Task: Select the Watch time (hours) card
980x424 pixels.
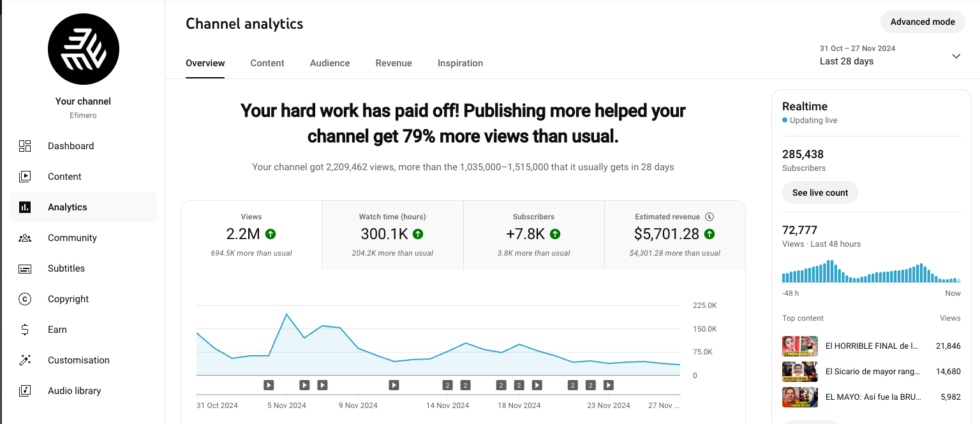Action: 392,235
